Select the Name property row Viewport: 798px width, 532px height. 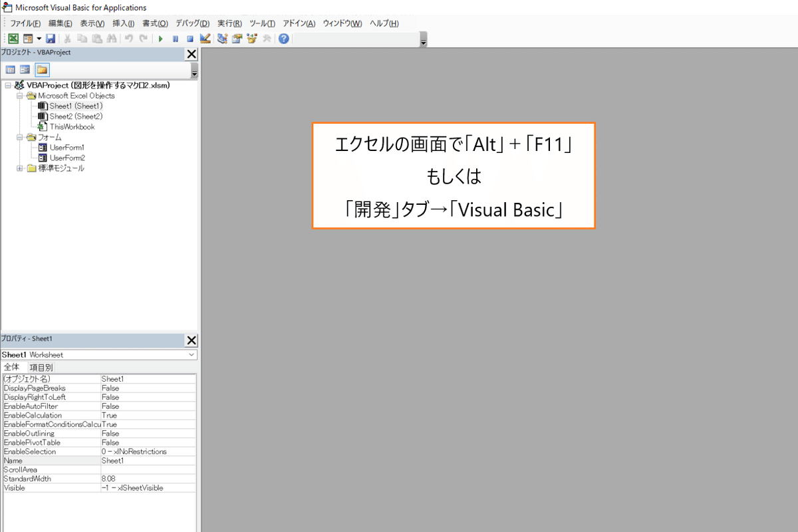99,460
